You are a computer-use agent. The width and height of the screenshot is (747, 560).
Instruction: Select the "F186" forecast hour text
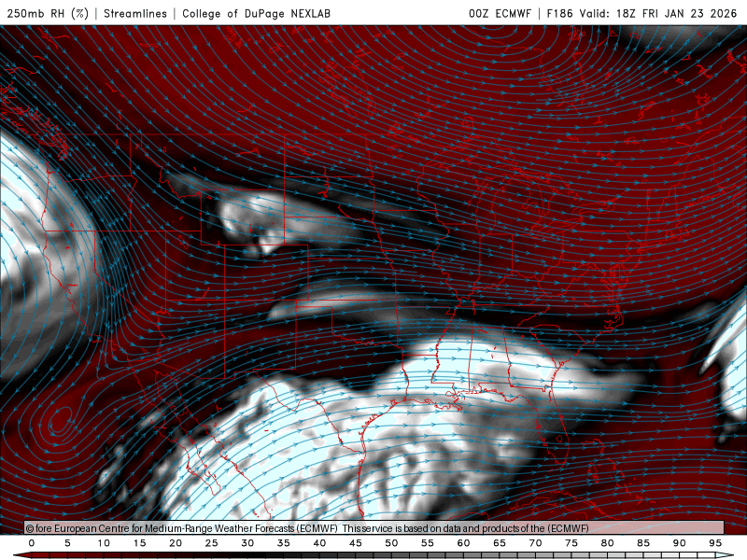click(559, 13)
